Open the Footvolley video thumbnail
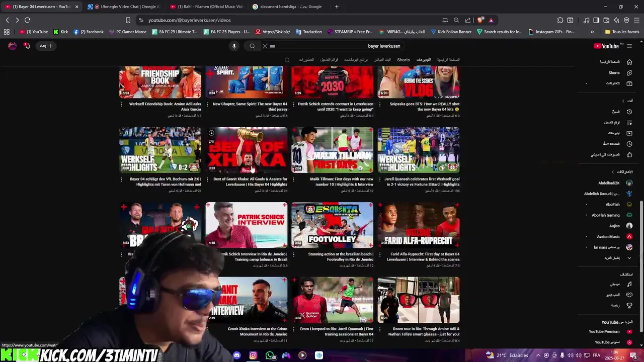 pyautogui.click(x=333, y=225)
